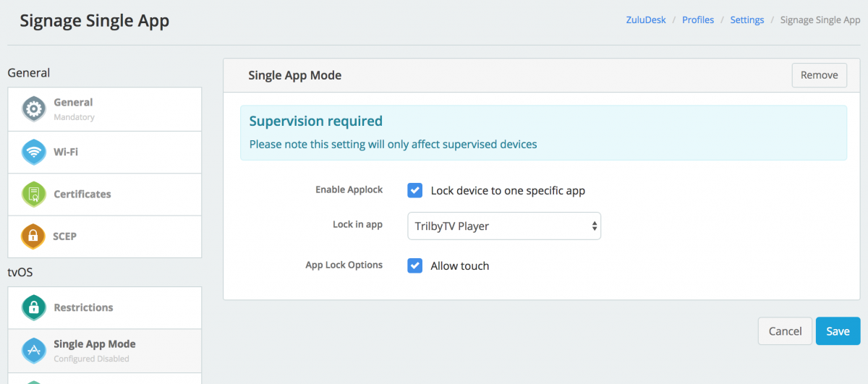
Task: Uncheck Lock device to one specific app
Action: pyautogui.click(x=415, y=190)
